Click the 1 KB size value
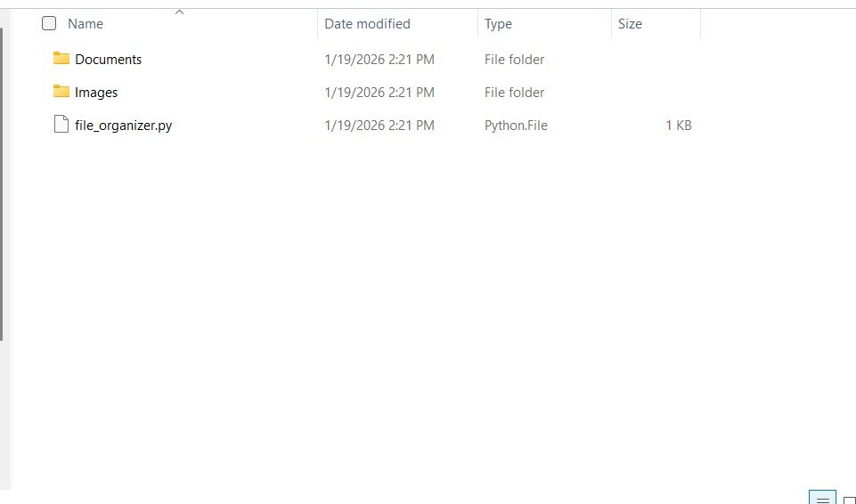The width and height of the screenshot is (856, 504). (678, 126)
